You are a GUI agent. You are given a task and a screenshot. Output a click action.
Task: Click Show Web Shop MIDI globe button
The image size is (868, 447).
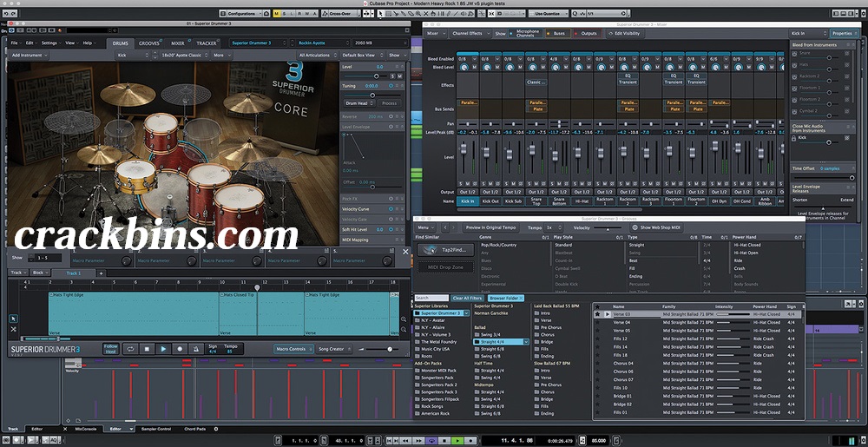655,227
